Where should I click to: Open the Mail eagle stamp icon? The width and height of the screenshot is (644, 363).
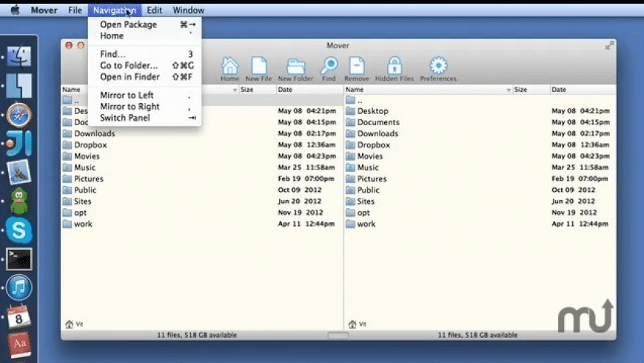pos(19,172)
